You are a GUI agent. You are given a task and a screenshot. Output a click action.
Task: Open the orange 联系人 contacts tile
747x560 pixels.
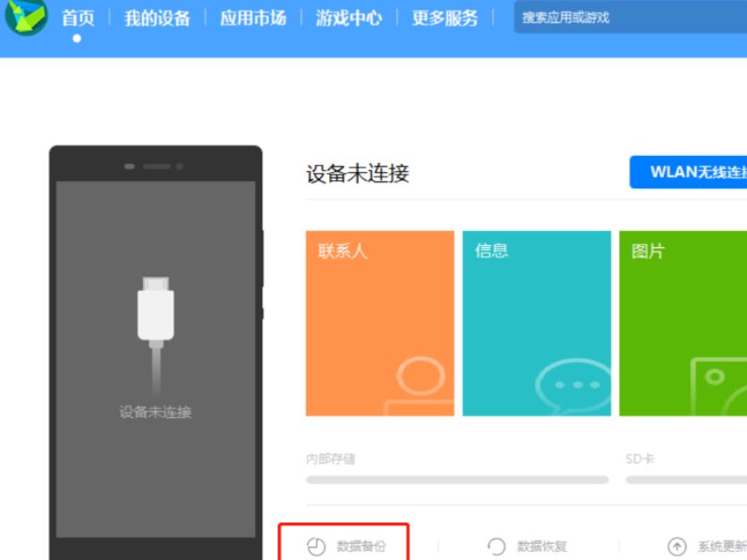coord(380,324)
